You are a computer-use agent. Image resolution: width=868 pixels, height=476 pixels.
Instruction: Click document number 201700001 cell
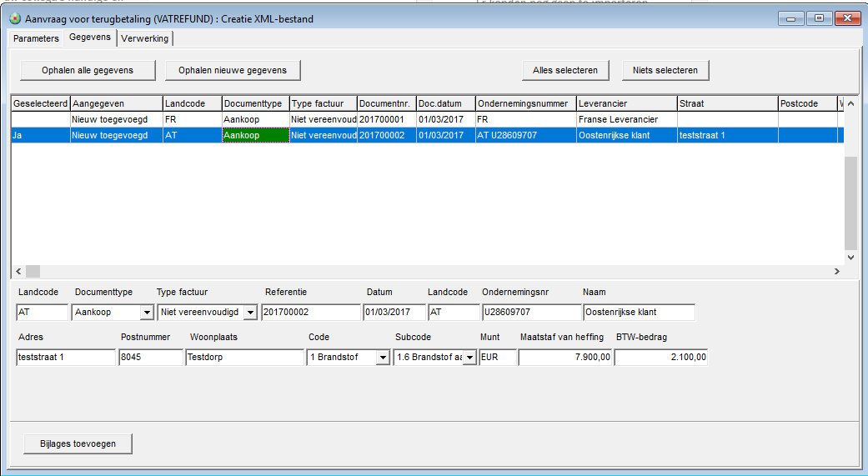(386, 119)
